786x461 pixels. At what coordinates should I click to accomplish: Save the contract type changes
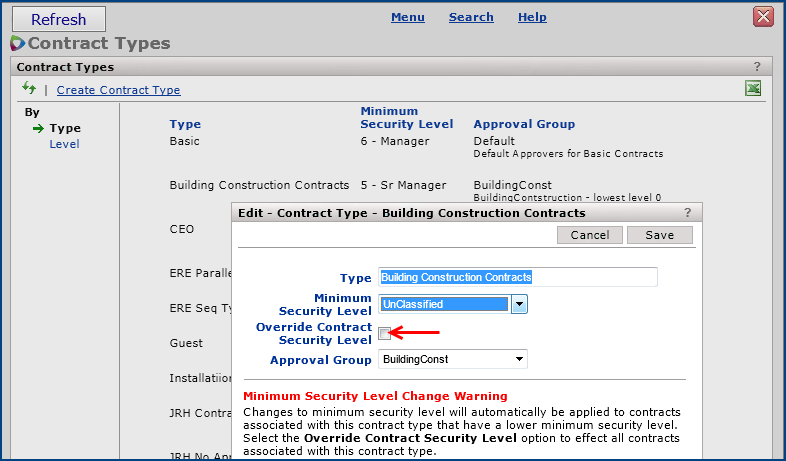point(659,235)
